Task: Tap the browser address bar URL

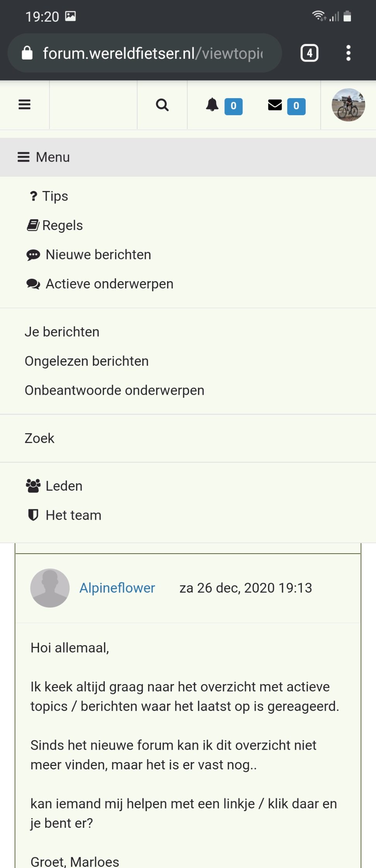Action: click(x=152, y=53)
